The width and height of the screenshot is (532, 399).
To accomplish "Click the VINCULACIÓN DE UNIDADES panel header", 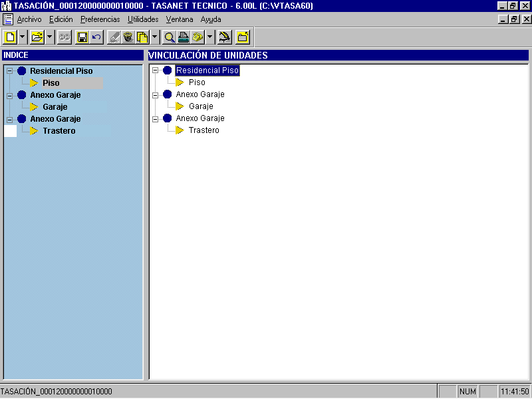I will [x=338, y=55].
